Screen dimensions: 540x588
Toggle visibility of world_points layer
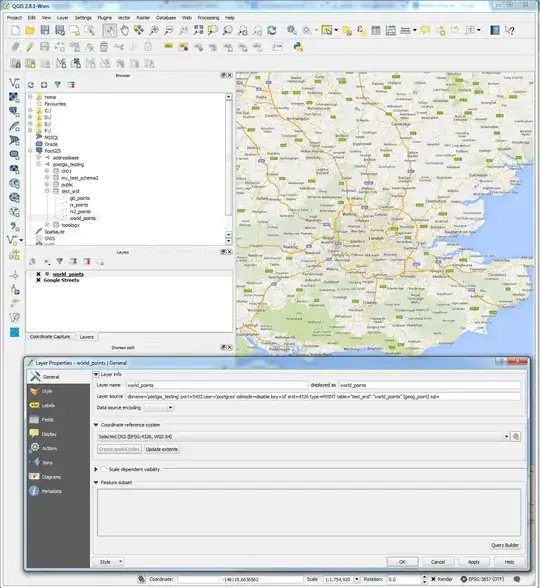[x=38, y=274]
